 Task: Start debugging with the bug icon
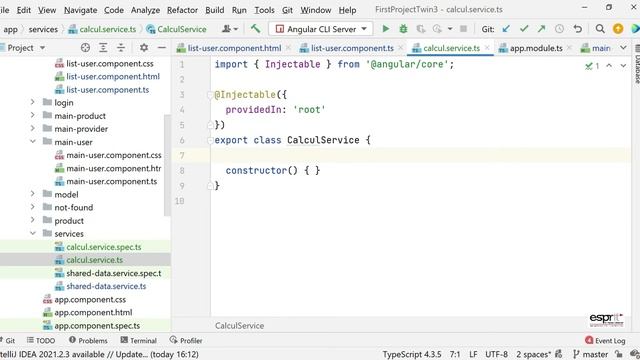[x=403, y=29]
